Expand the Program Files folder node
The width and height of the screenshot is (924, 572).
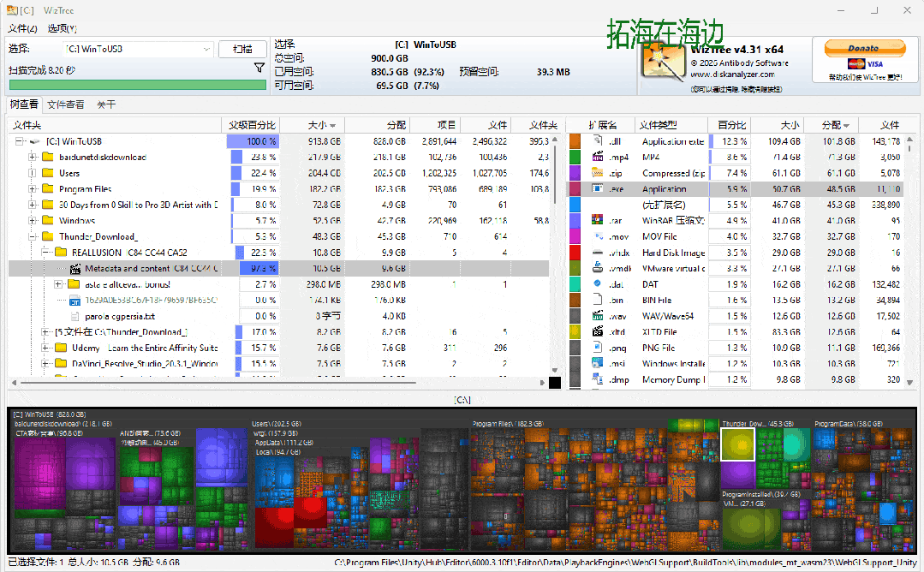[x=33, y=189]
